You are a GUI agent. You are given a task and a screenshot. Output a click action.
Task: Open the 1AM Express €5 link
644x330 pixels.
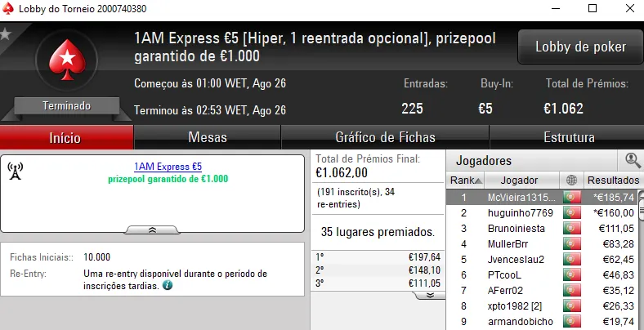pyautogui.click(x=168, y=167)
